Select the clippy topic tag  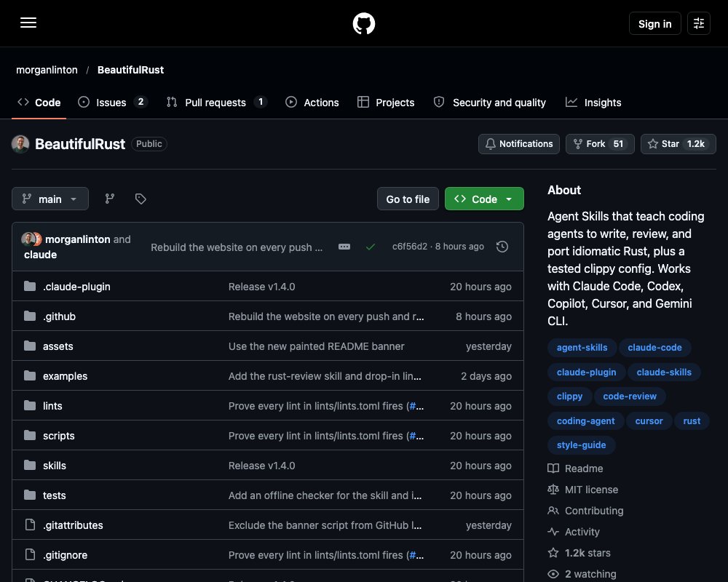click(569, 396)
